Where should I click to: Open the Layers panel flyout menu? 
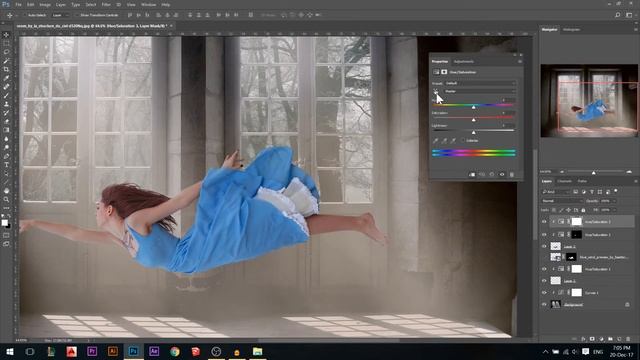pyautogui.click(x=636, y=181)
